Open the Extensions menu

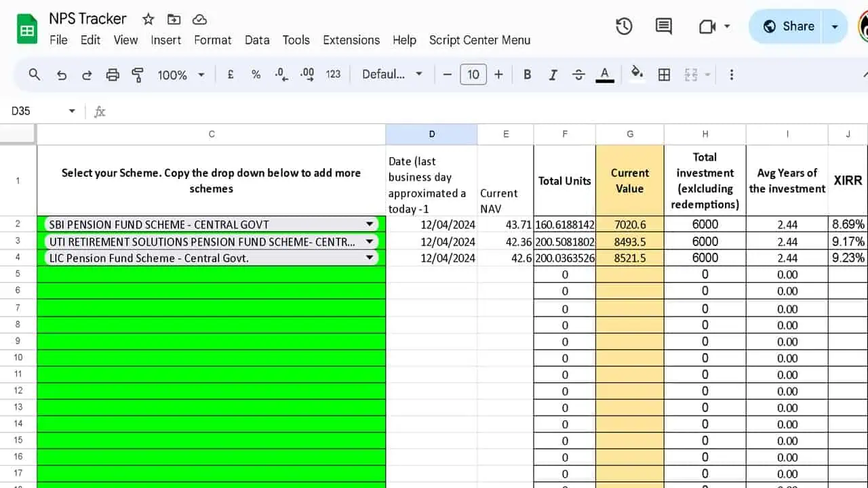351,40
